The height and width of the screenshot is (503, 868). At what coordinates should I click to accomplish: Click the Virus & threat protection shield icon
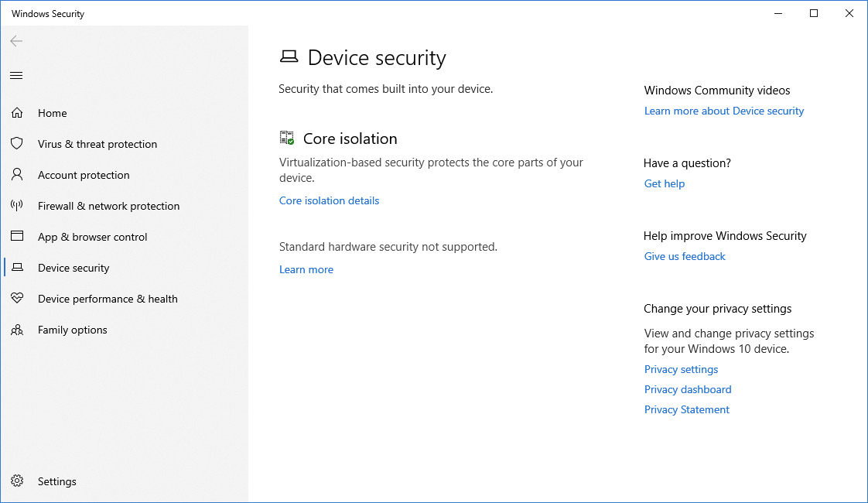pyautogui.click(x=17, y=144)
